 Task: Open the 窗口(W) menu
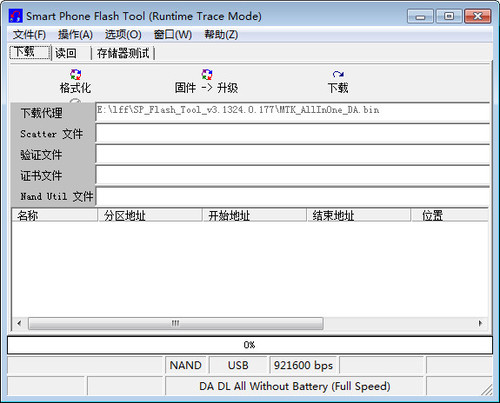[173, 34]
